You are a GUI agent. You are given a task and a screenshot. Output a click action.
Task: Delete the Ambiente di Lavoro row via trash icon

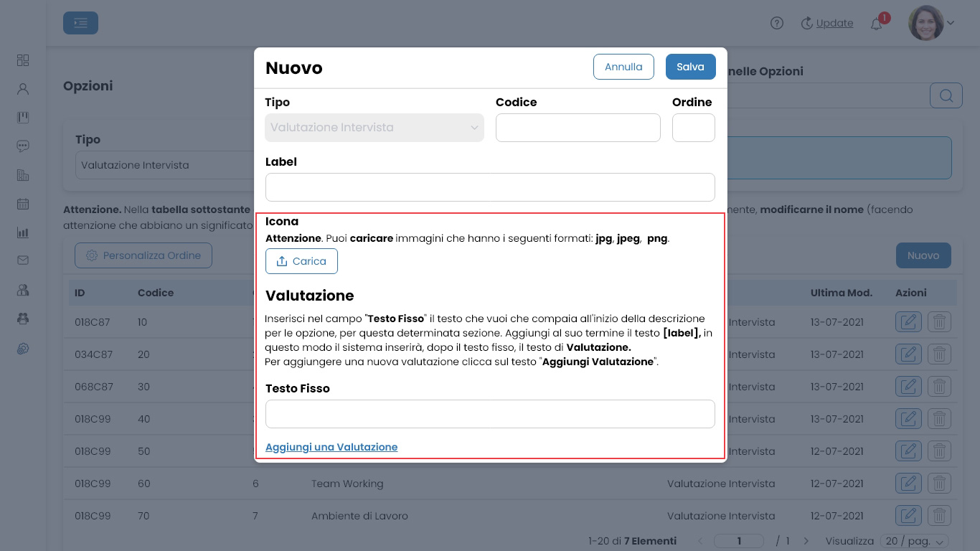tap(940, 515)
